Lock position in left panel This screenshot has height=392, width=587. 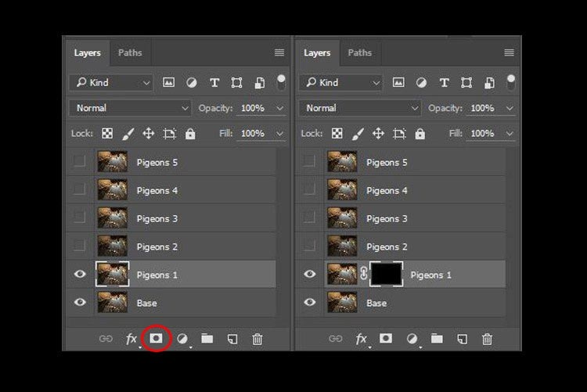pyautogui.click(x=149, y=133)
